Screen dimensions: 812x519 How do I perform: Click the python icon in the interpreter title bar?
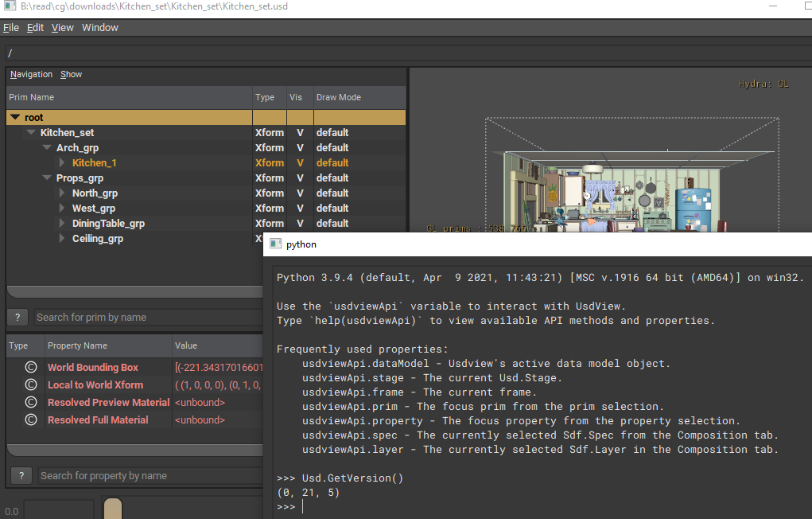(274, 244)
